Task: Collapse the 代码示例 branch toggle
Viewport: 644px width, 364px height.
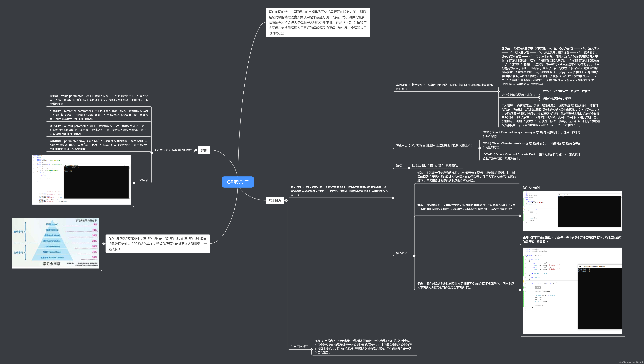Action: tap(134, 183)
